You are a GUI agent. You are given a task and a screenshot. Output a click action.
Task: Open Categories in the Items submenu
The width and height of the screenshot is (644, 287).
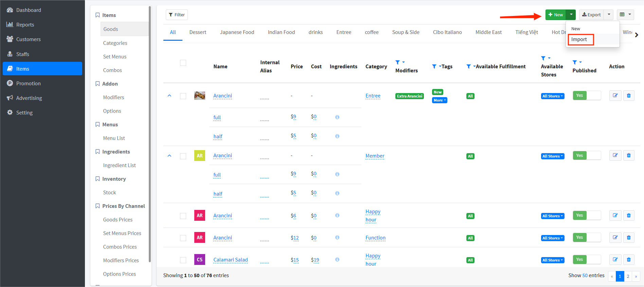(x=115, y=43)
